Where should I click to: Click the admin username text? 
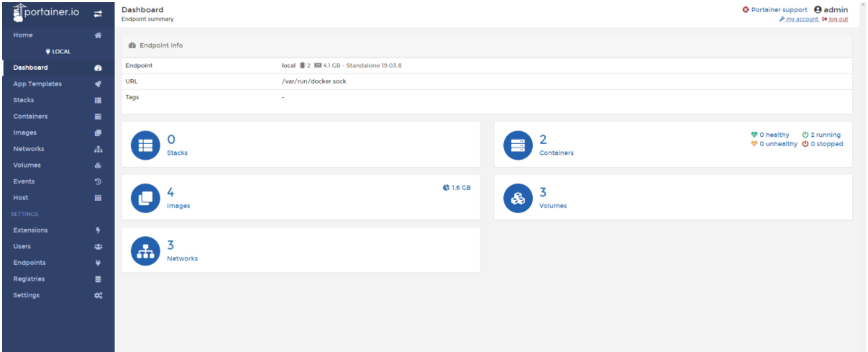tap(836, 10)
